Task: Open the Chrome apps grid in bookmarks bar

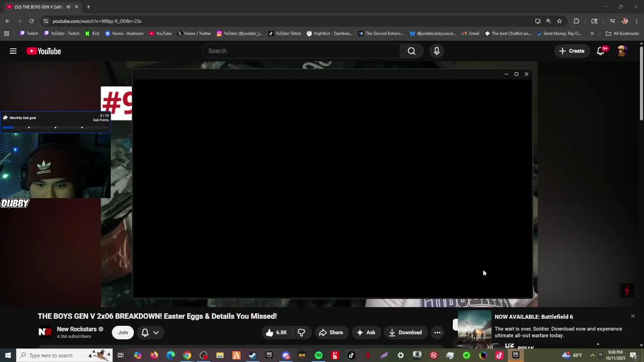Action: (7, 34)
